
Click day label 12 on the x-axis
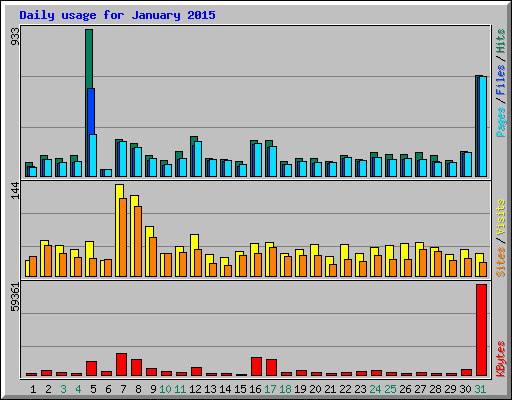point(195,389)
